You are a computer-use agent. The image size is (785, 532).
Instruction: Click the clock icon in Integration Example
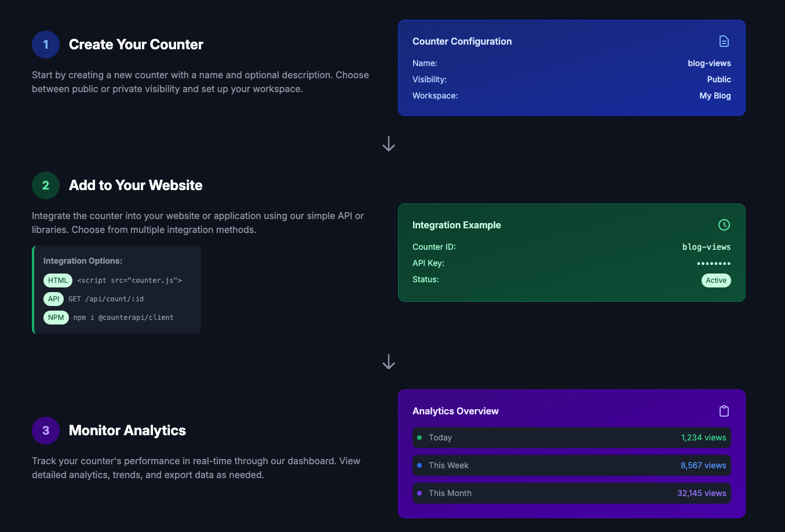[724, 225]
